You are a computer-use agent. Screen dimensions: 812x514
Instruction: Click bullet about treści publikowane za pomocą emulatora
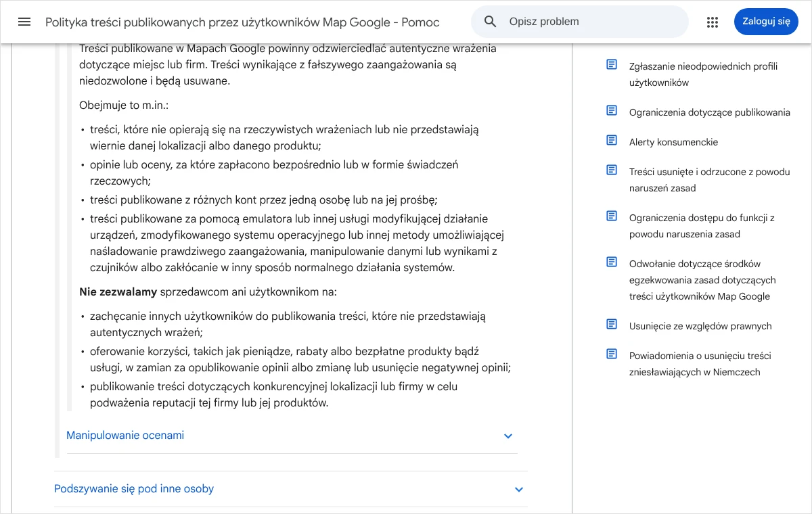pos(297,243)
